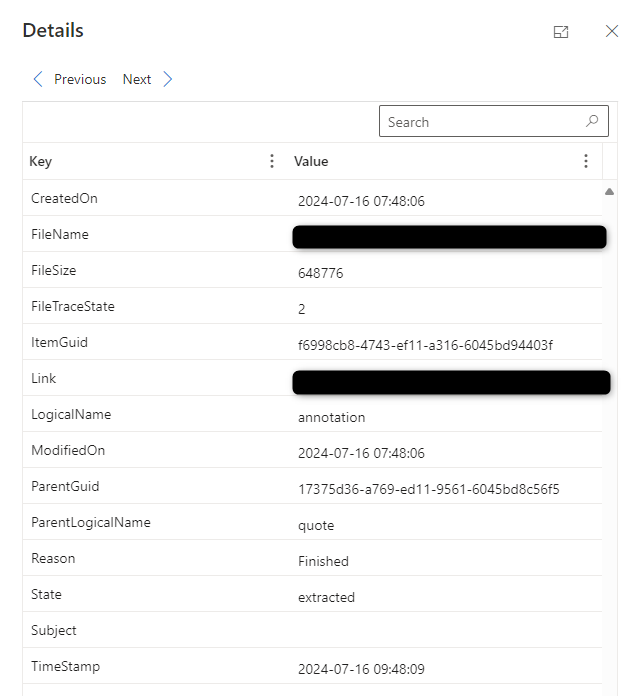Close the Details panel
The height and width of the screenshot is (696, 638).
coord(612,31)
